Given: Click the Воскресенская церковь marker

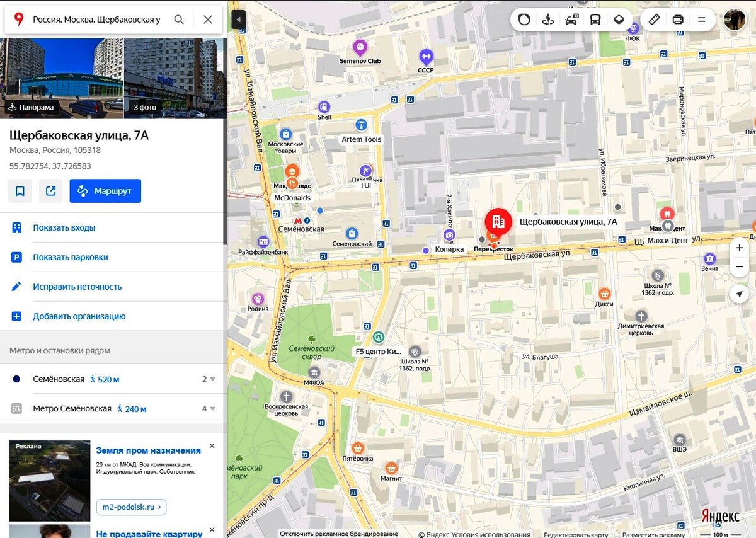Looking at the screenshot, I should pos(286,396).
